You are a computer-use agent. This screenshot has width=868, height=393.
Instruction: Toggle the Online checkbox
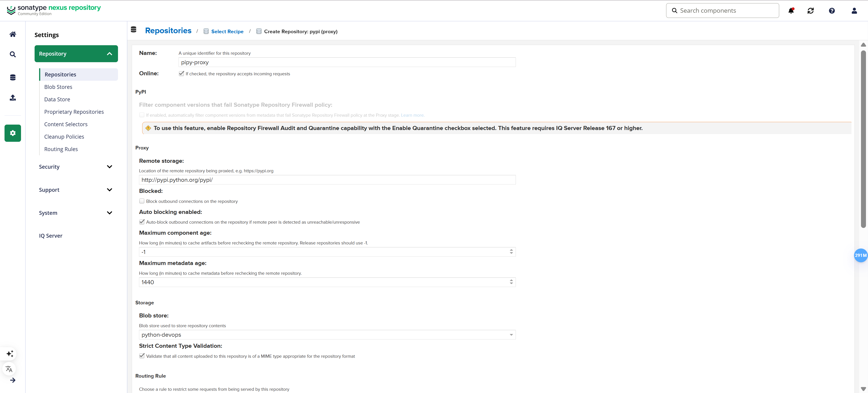[x=181, y=73]
